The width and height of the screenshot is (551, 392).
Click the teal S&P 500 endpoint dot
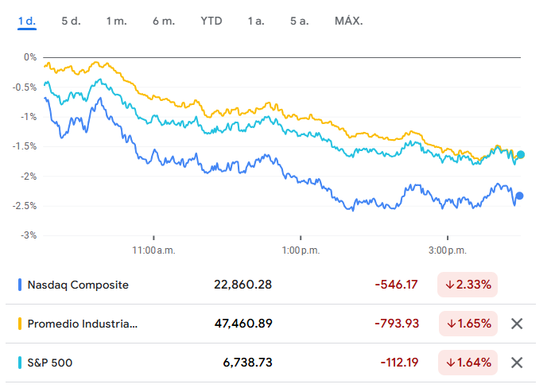point(521,154)
